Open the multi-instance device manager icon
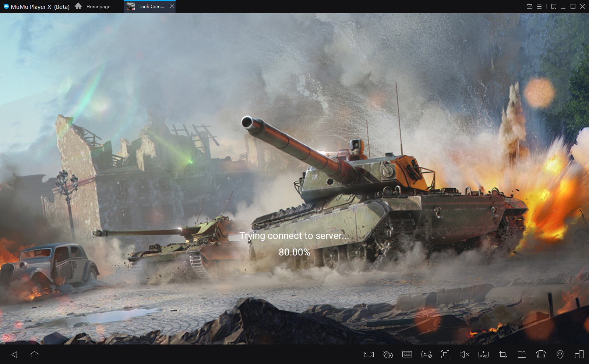589x364 pixels. pos(579,354)
